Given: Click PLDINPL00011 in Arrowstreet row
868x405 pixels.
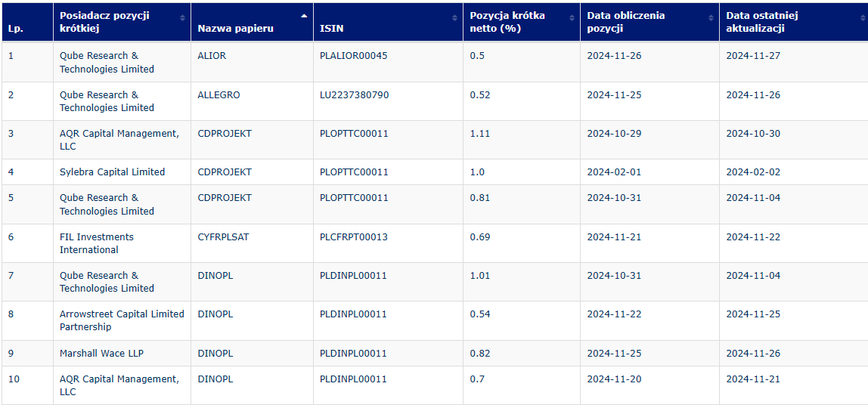Looking at the screenshot, I should [353, 314].
